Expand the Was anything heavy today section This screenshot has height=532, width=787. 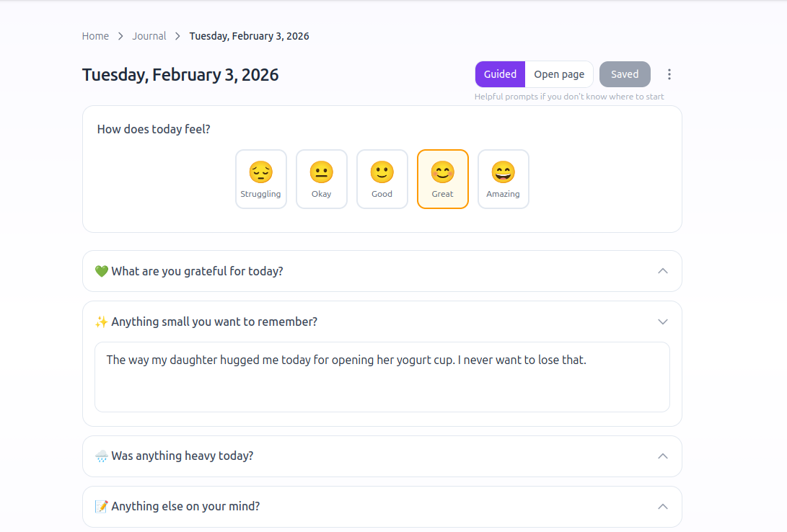[382, 456]
